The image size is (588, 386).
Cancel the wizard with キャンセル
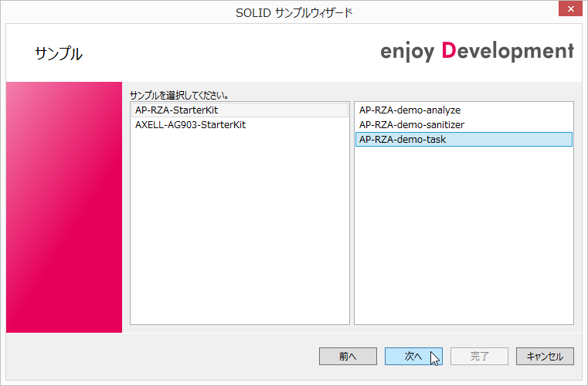pyautogui.click(x=545, y=356)
